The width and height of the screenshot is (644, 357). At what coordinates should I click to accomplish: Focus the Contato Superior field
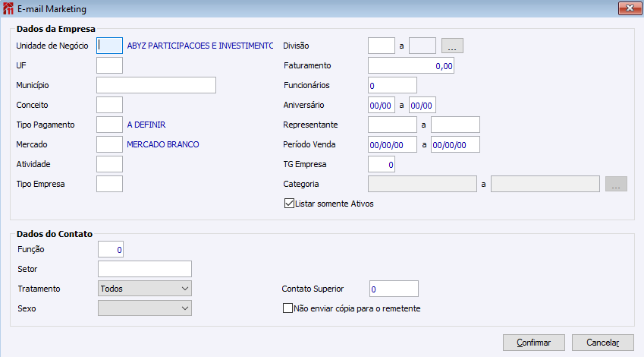[x=394, y=289]
